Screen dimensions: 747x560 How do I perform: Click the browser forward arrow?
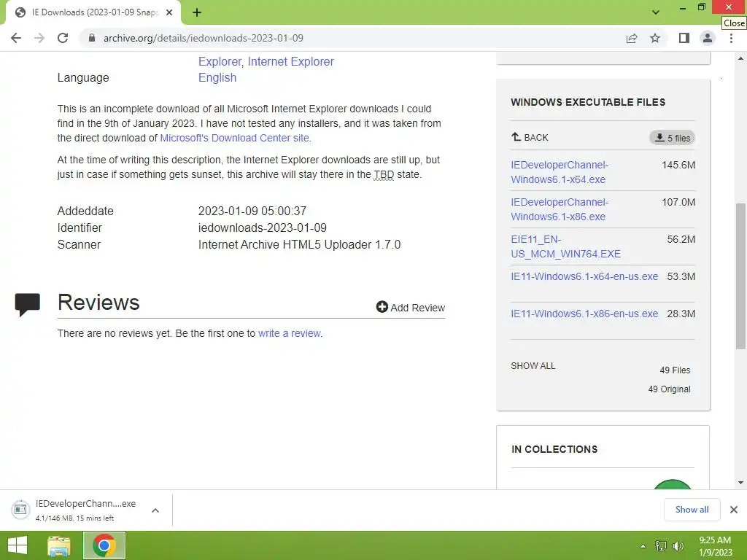(39, 38)
